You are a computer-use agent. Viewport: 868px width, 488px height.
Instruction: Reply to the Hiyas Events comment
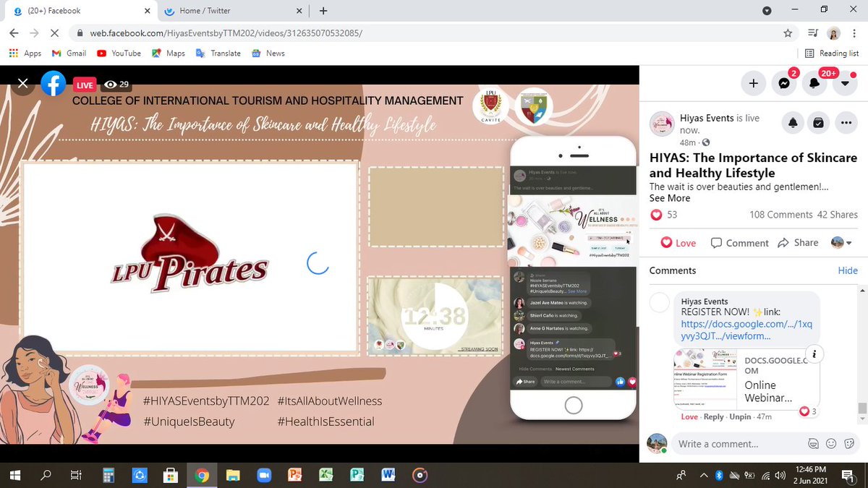click(714, 417)
